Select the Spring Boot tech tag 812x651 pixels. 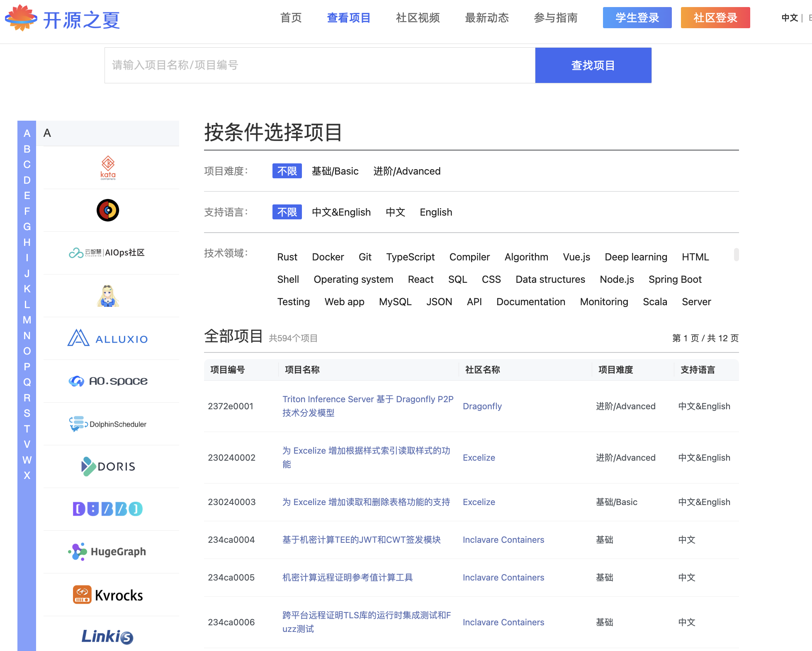[675, 279]
